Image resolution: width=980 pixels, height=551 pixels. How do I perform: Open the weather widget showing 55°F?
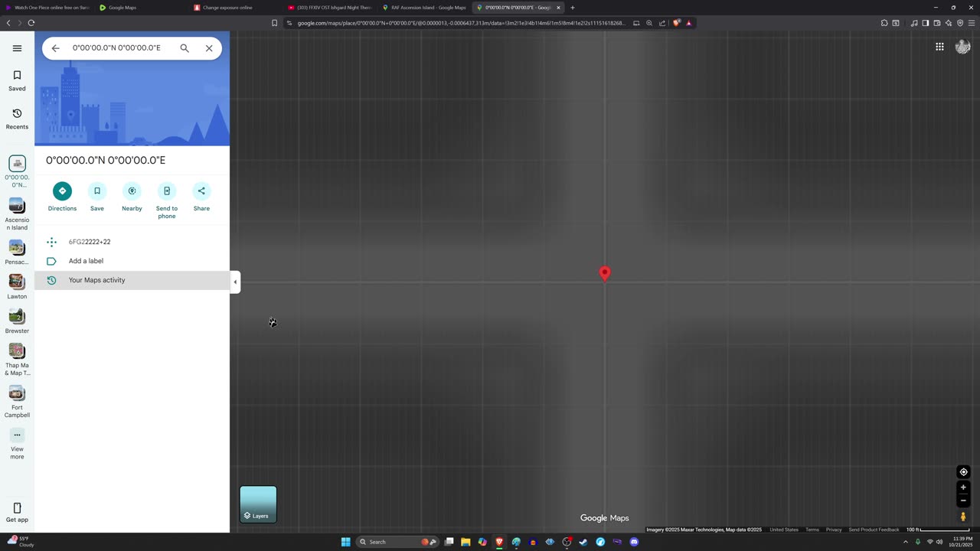pos(21,542)
